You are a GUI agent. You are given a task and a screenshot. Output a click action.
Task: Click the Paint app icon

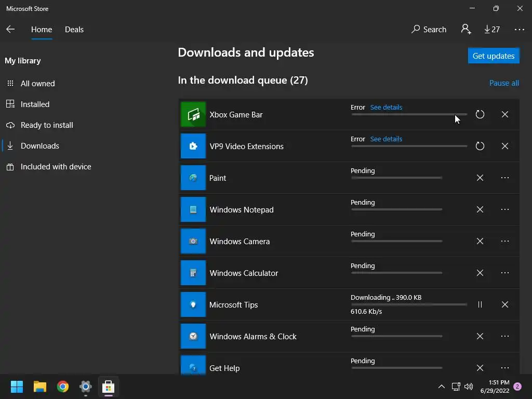coord(193,178)
